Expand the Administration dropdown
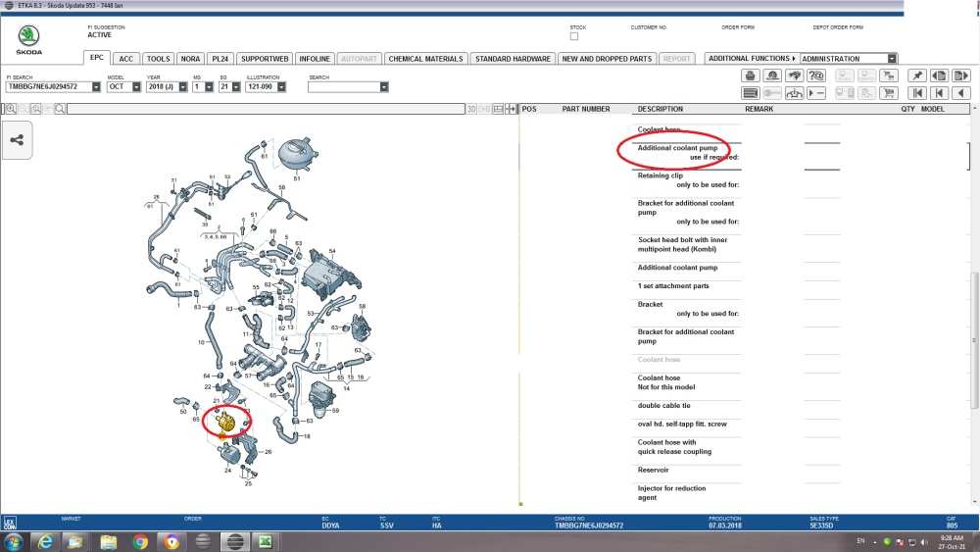Image resolution: width=980 pixels, height=552 pixels. (x=892, y=58)
